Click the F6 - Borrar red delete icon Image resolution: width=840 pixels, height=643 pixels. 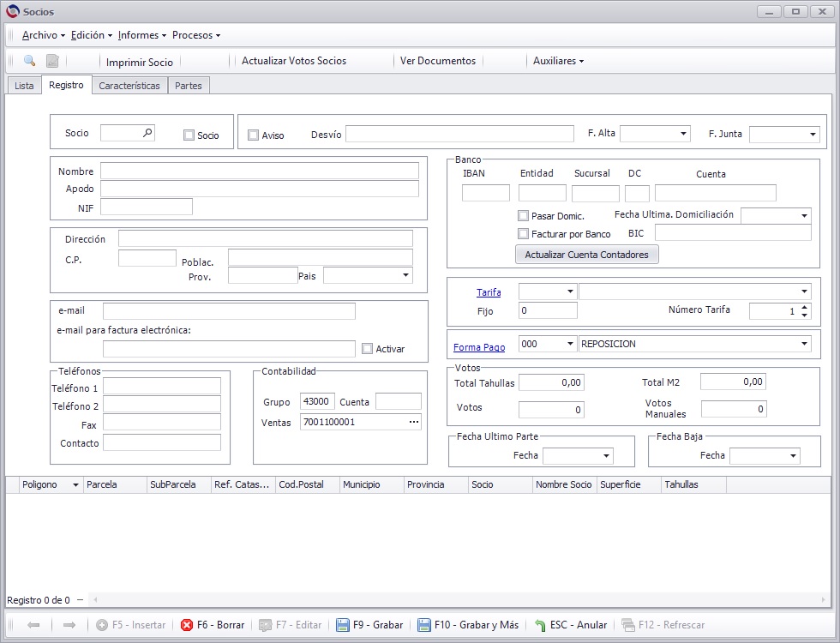coord(187,625)
